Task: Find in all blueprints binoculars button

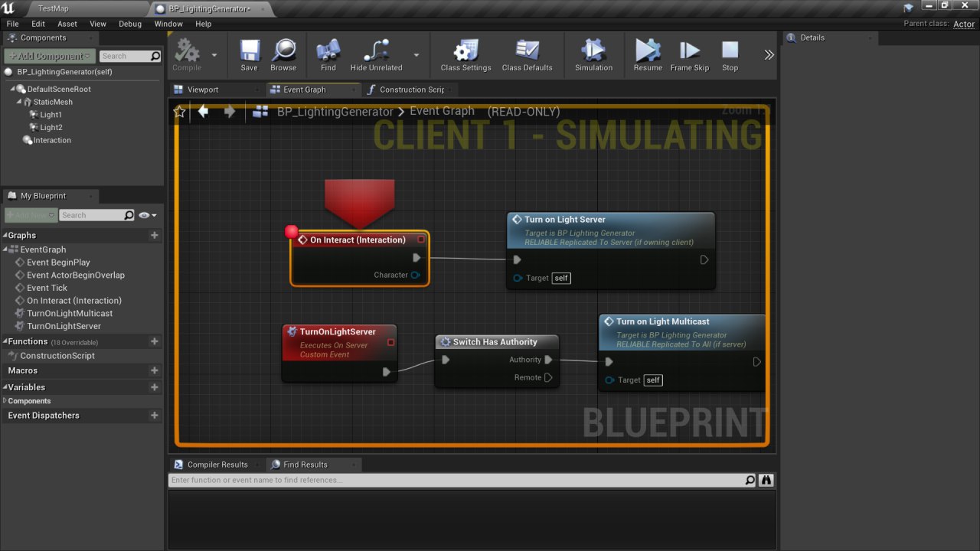Action: pos(766,480)
